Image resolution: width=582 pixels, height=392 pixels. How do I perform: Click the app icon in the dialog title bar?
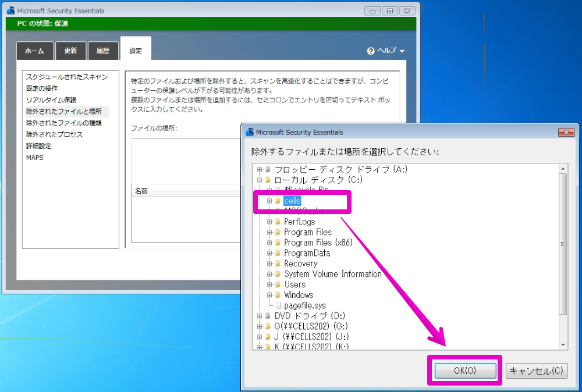coord(250,132)
